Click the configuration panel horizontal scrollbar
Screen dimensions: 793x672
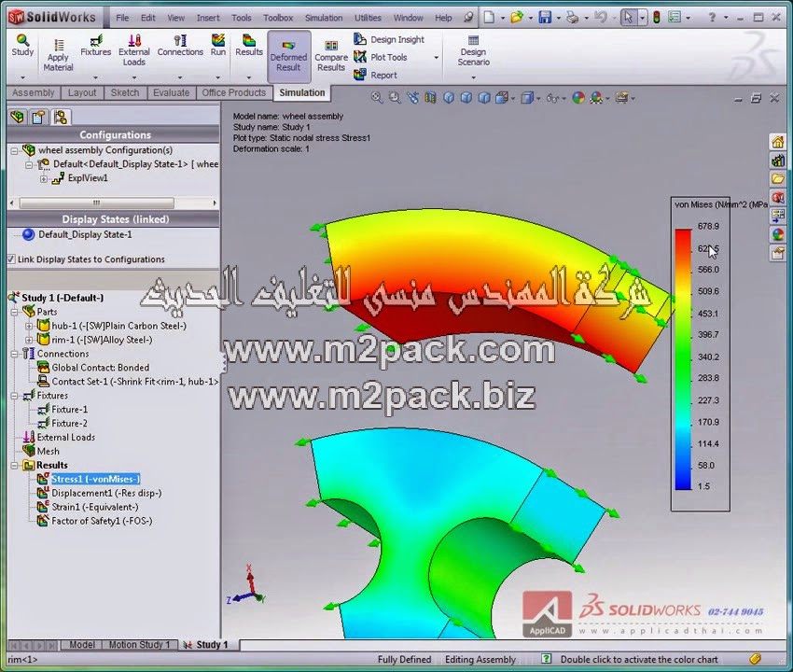tap(96, 203)
